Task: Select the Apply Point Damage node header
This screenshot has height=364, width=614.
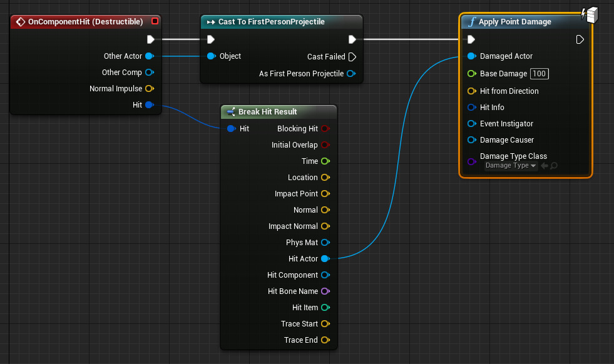Action: (515, 22)
